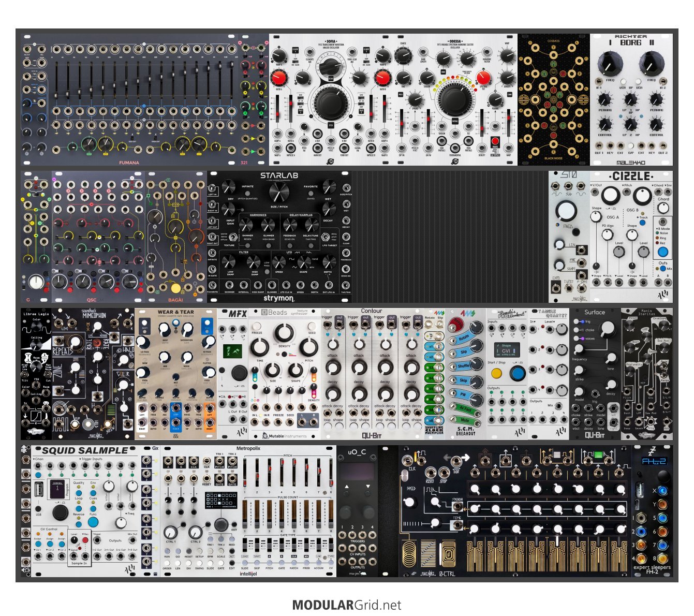
Task: Click the Wear & Tear SATURATION knob
Action: point(186,330)
